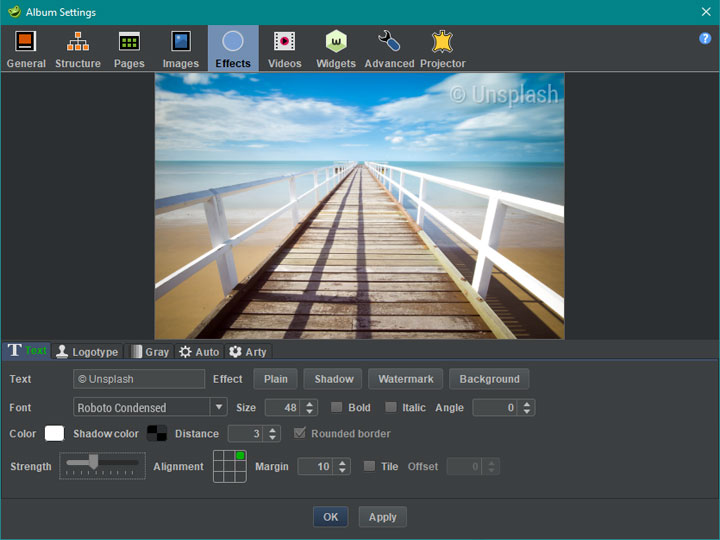Increase the font Size stepper value

tap(310, 403)
